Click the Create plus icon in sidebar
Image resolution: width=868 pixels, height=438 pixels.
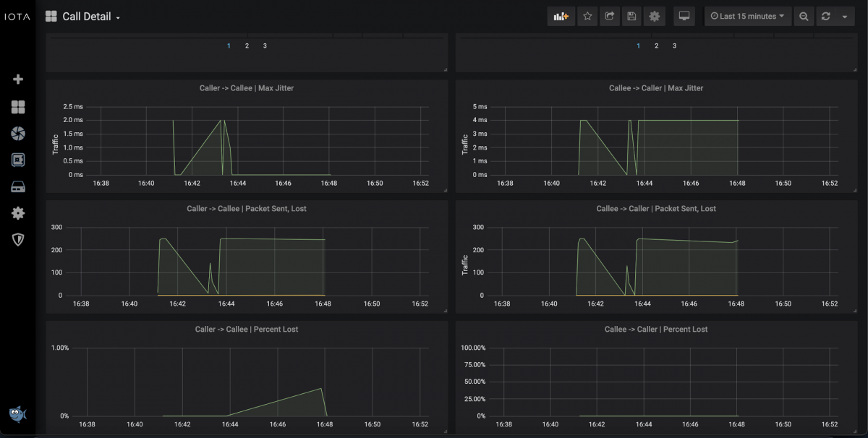point(18,80)
